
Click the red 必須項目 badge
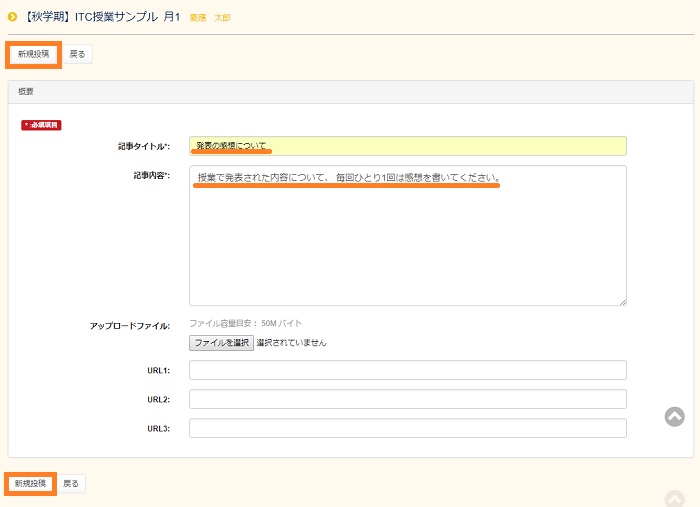(42, 125)
